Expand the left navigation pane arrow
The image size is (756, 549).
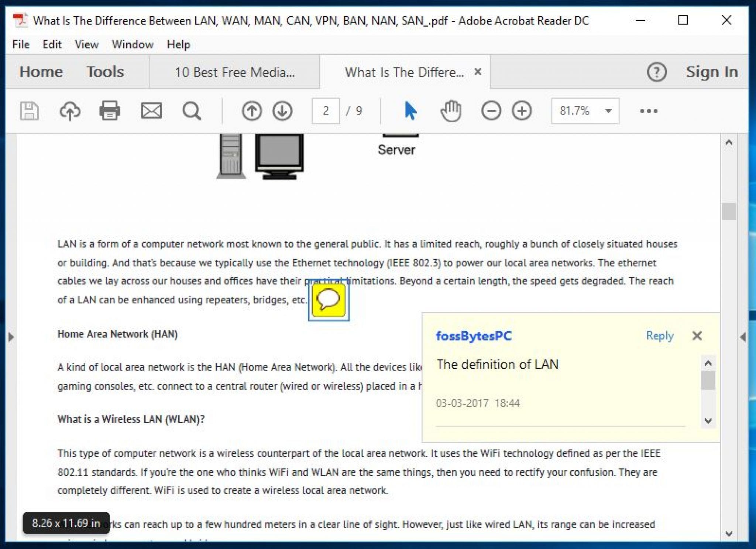click(11, 337)
